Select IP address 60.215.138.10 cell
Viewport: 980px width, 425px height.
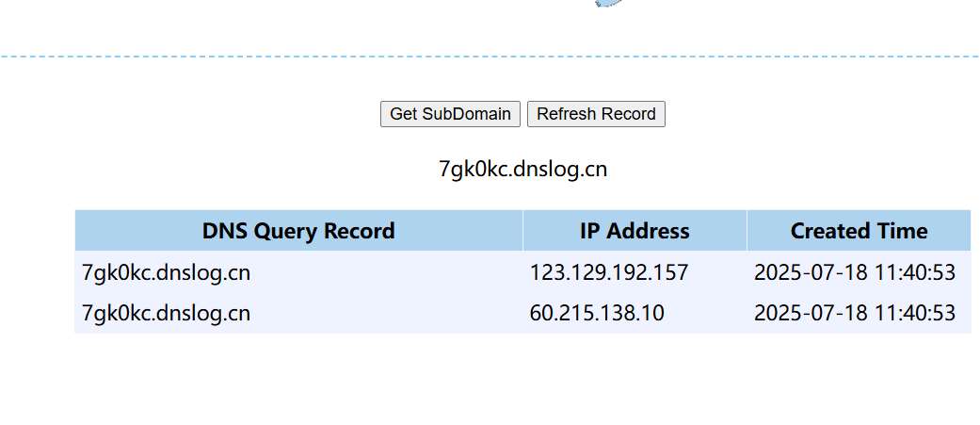(x=635, y=312)
